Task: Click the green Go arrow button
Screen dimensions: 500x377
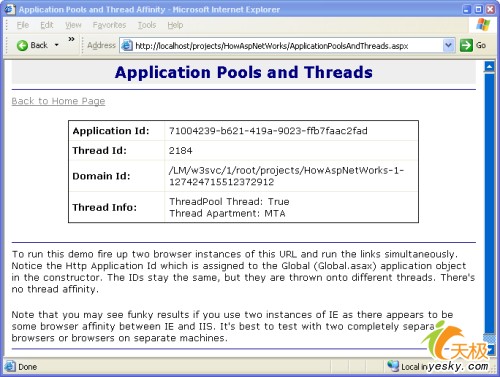Action: tap(466, 45)
